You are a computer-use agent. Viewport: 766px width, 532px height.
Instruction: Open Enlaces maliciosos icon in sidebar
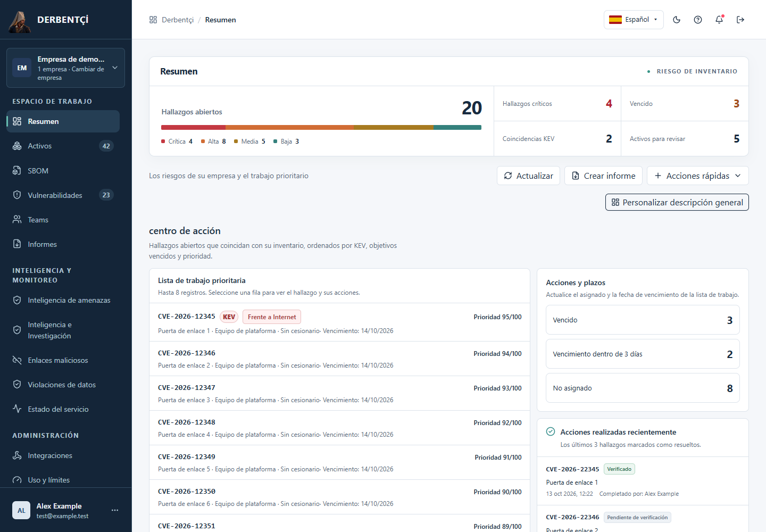pos(17,360)
